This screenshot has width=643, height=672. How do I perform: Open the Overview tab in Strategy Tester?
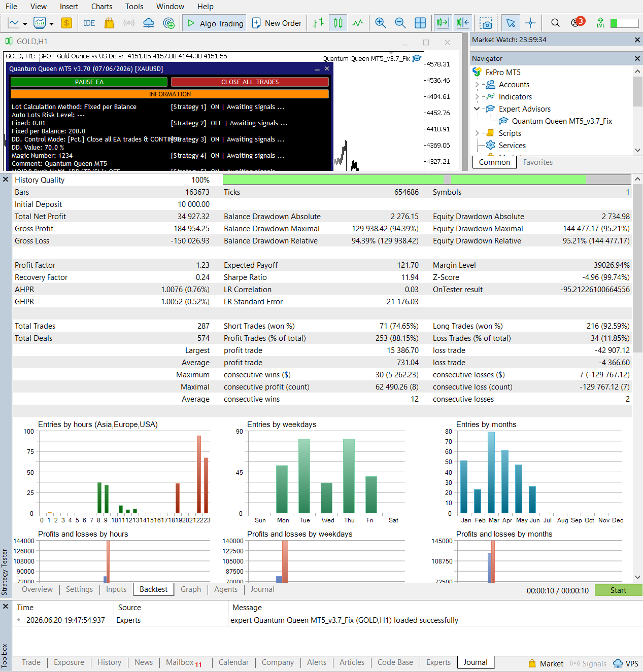(x=37, y=589)
